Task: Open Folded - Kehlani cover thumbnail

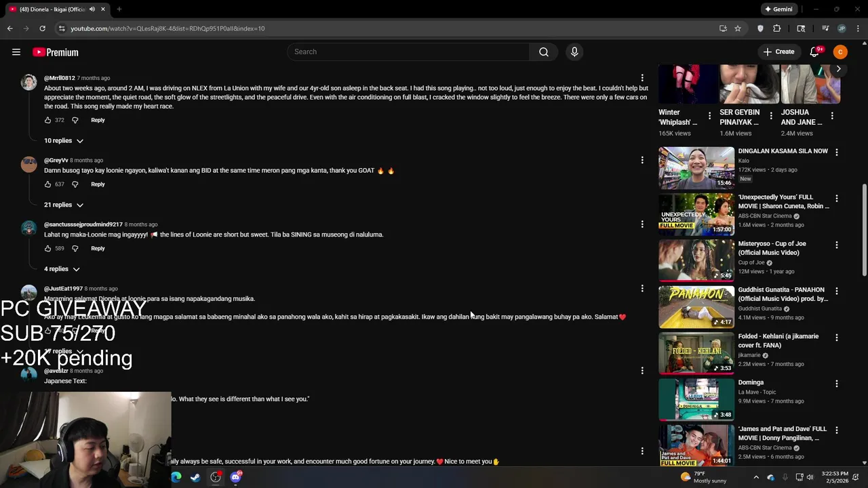Action: pyautogui.click(x=696, y=352)
